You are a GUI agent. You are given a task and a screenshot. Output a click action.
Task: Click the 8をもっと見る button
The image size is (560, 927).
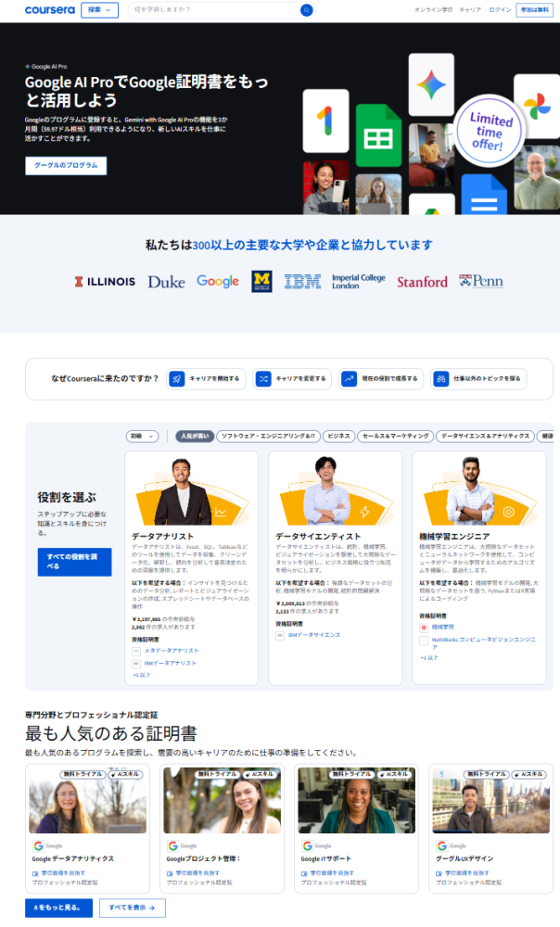coord(58,908)
